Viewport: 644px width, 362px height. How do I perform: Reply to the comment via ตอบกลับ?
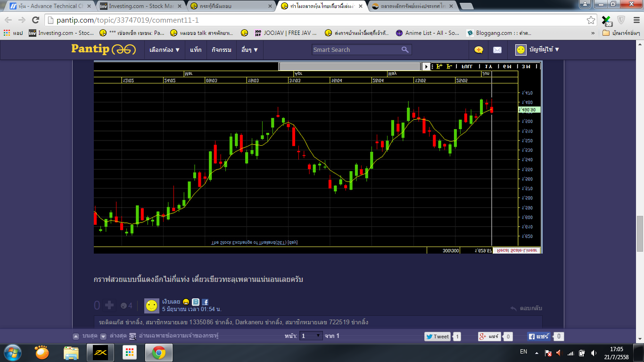pos(527,308)
